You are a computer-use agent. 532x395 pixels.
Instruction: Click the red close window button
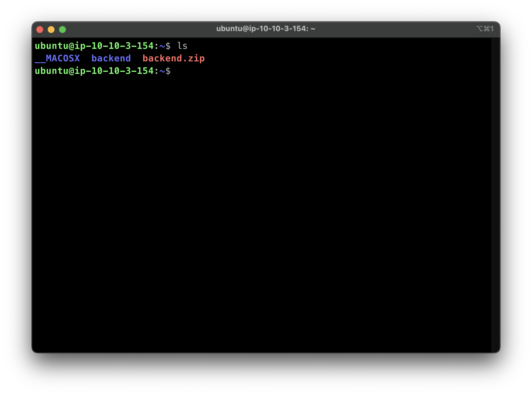point(40,29)
